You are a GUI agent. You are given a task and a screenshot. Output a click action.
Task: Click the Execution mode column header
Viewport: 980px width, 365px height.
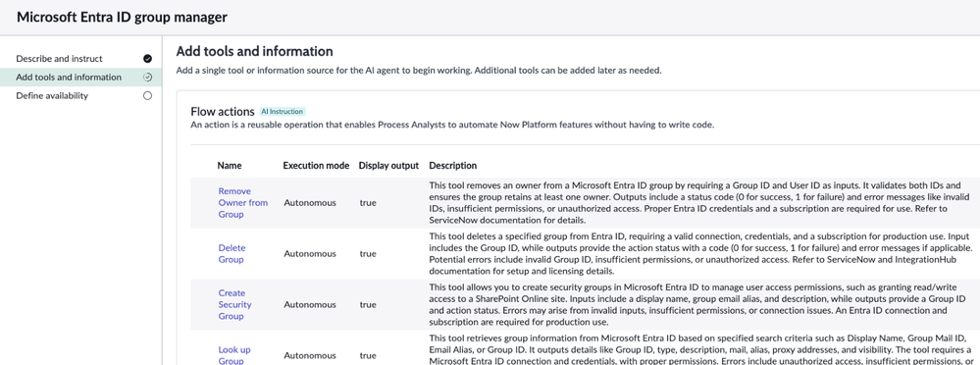pyautogui.click(x=316, y=166)
